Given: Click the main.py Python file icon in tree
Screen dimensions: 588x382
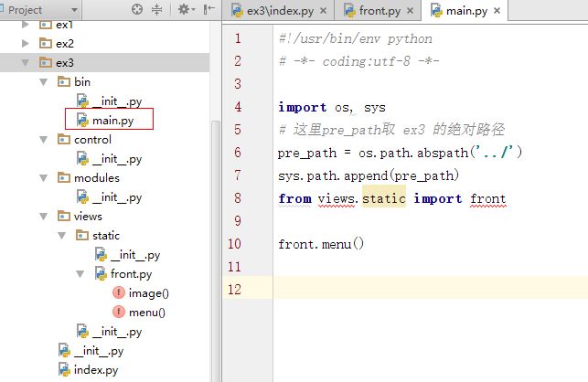Looking at the screenshot, I should [x=82, y=121].
